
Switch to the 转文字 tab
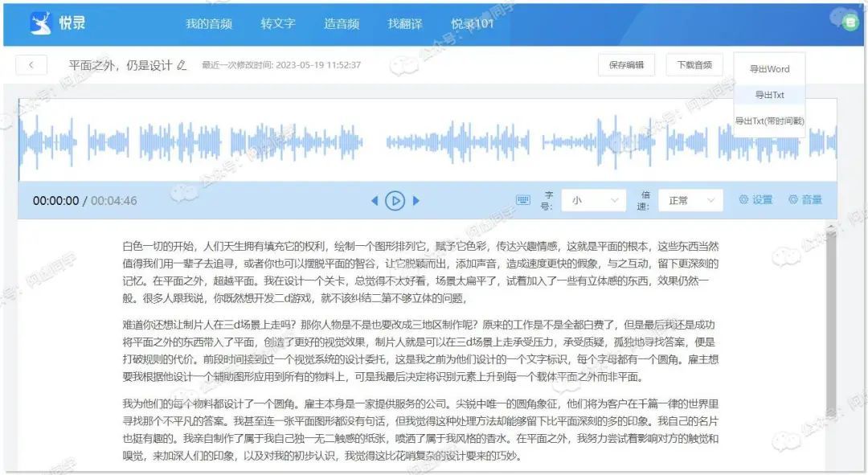click(x=278, y=24)
